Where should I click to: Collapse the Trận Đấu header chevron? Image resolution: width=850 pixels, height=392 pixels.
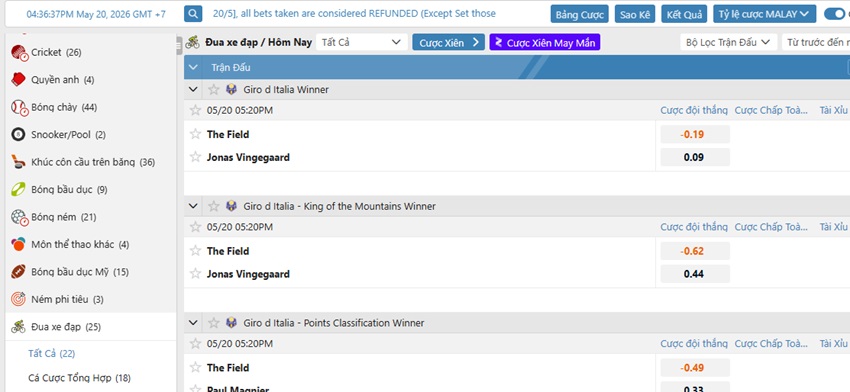coord(194,68)
